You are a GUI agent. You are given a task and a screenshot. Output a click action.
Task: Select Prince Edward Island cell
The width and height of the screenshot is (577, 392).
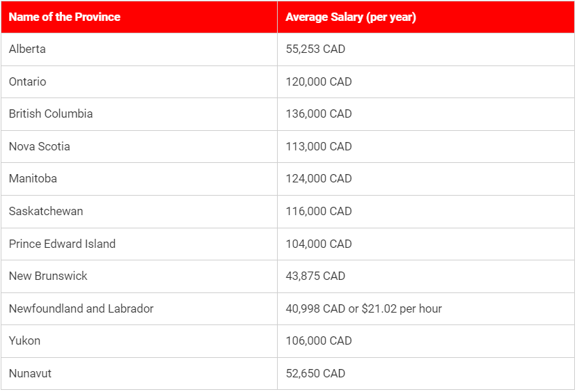point(62,244)
